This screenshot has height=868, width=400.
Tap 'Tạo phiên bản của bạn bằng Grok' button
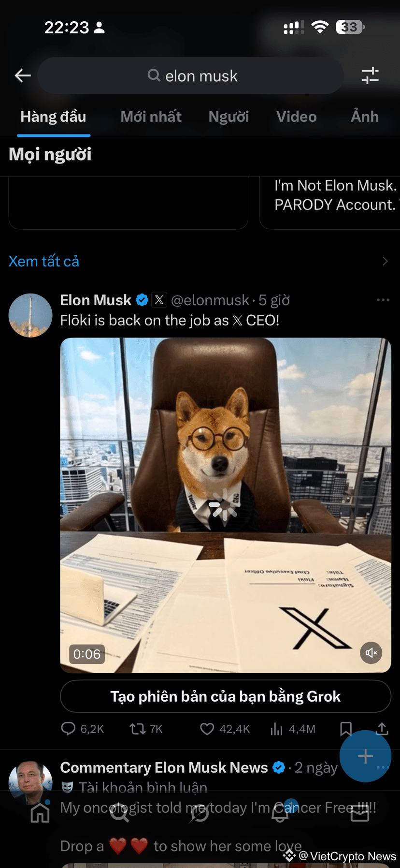click(225, 696)
